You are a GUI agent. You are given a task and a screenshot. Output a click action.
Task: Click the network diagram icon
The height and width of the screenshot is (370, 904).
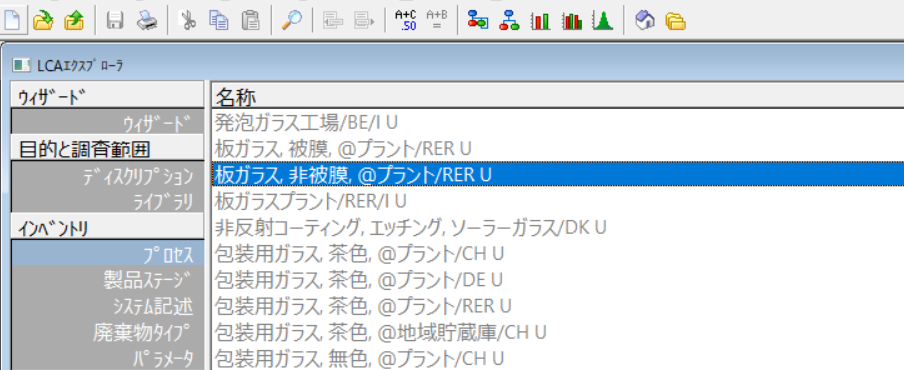click(478, 21)
